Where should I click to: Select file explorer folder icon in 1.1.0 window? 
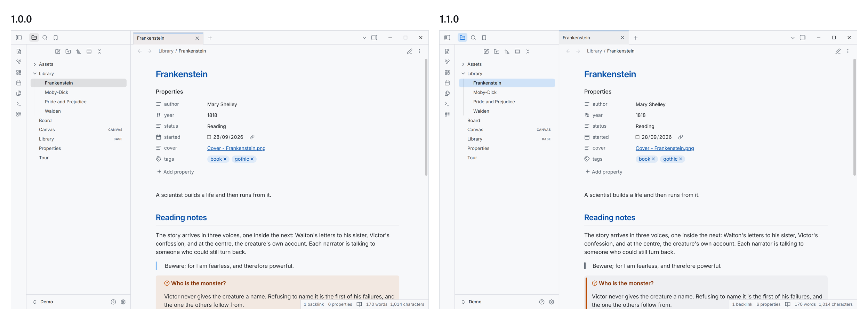[463, 38]
